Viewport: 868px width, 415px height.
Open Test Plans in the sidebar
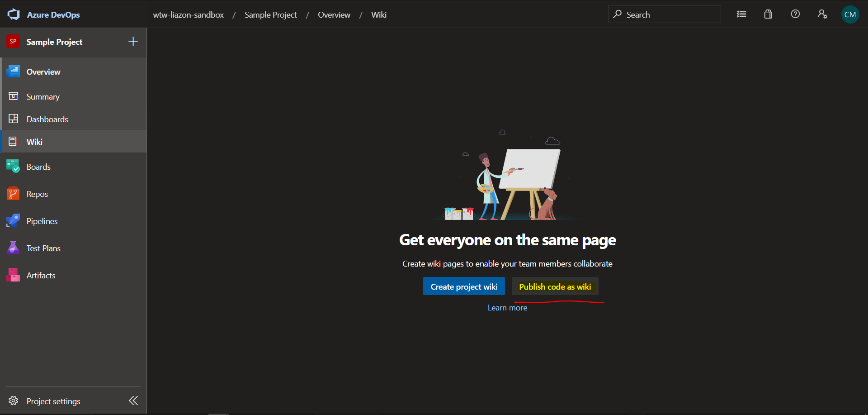(74, 248)
